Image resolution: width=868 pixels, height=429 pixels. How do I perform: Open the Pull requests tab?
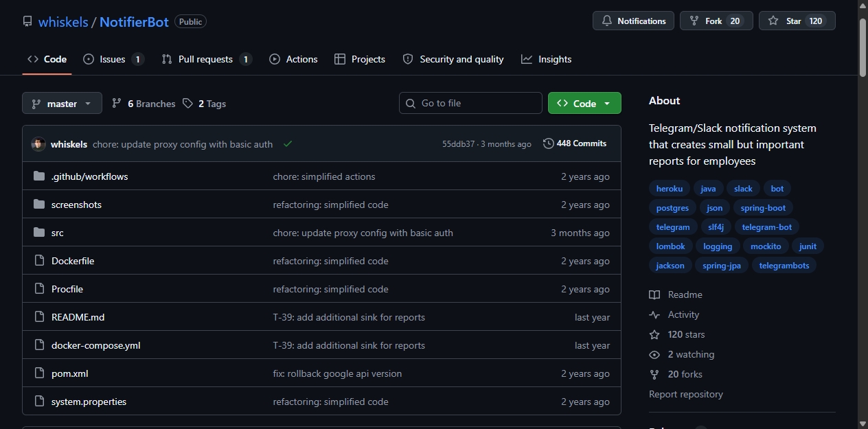coord(207,59)
